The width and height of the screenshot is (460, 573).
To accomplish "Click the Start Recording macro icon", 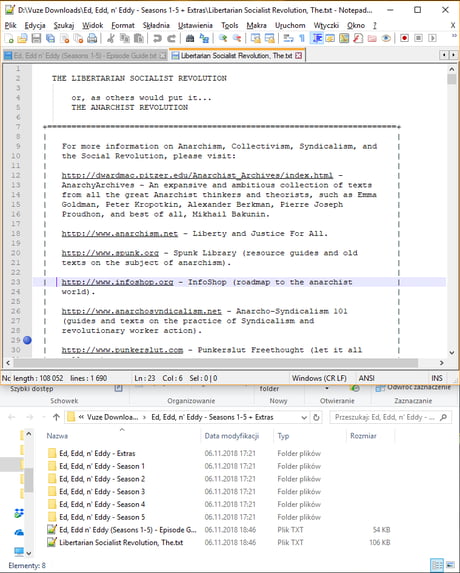I will [404, 38].
